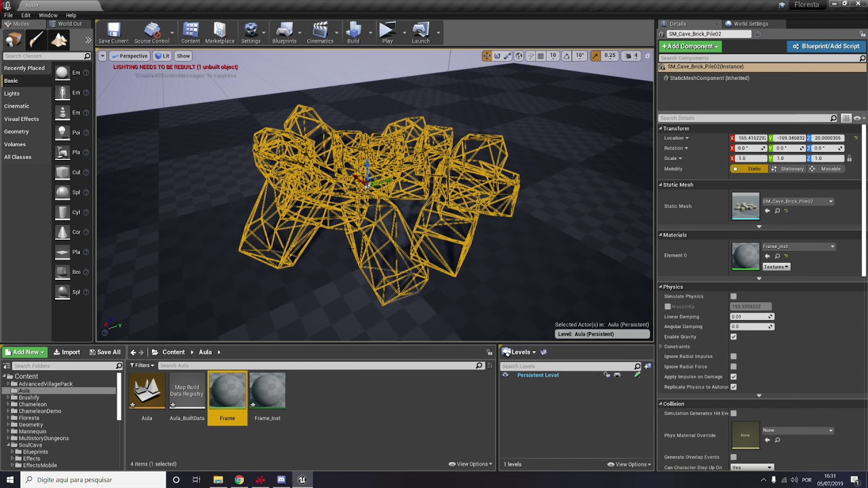
Task: Toggle the Apply Impulse on Damage checkbox
Action: 733,376
